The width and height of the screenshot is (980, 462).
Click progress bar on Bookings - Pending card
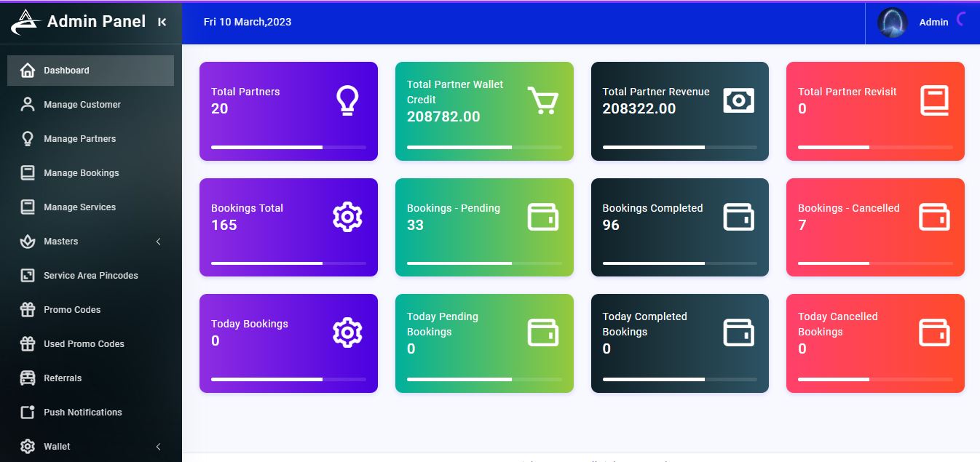[x=484, y=263]
